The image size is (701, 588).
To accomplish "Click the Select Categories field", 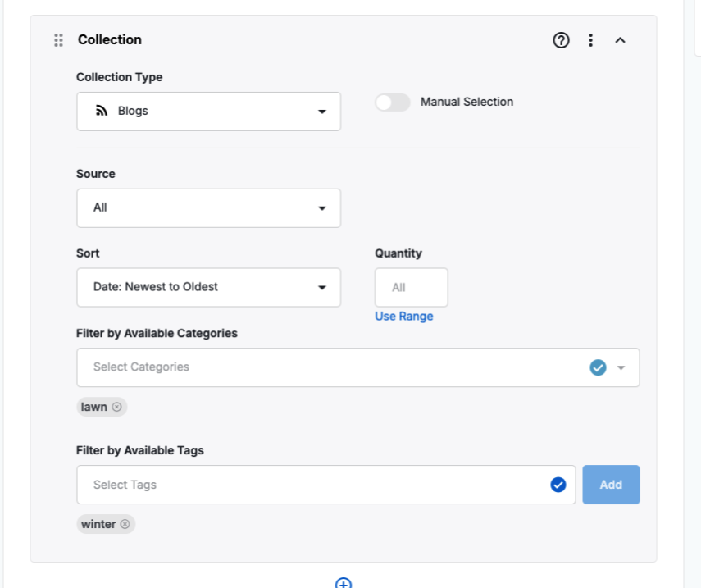I will 328,367.
